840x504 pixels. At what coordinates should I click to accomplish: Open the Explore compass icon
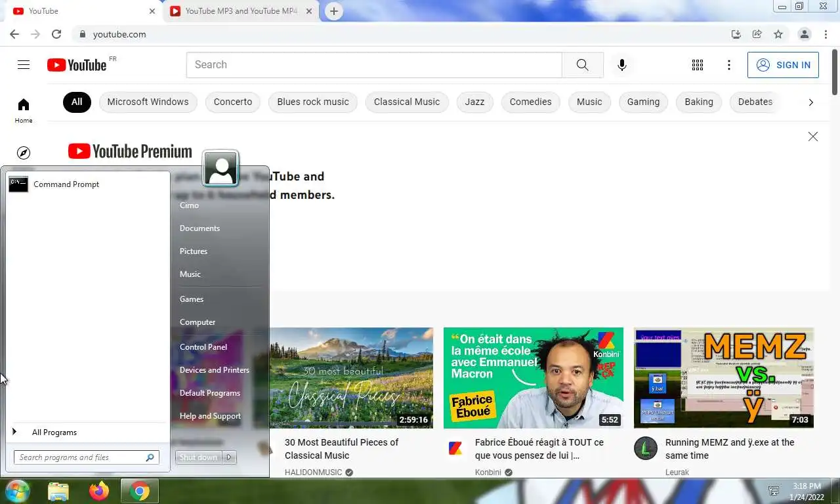(x=24, y=153)
